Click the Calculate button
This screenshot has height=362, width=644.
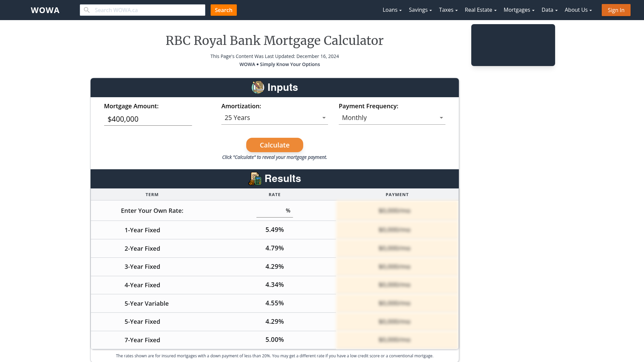tap(275, 145)
